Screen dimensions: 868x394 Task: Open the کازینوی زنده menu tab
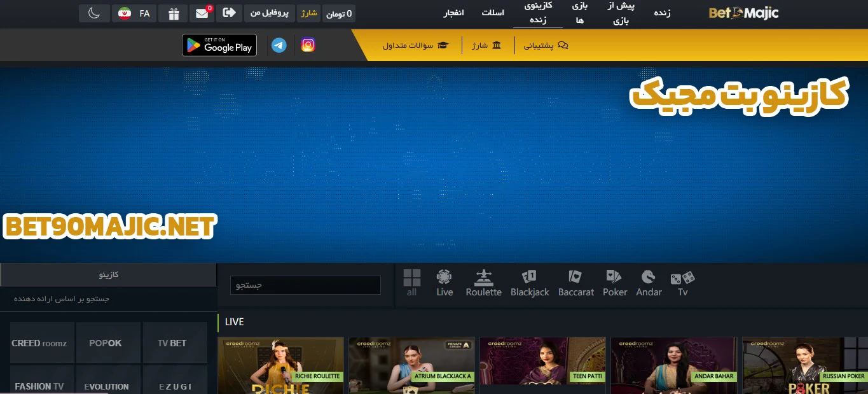point(537,13)
